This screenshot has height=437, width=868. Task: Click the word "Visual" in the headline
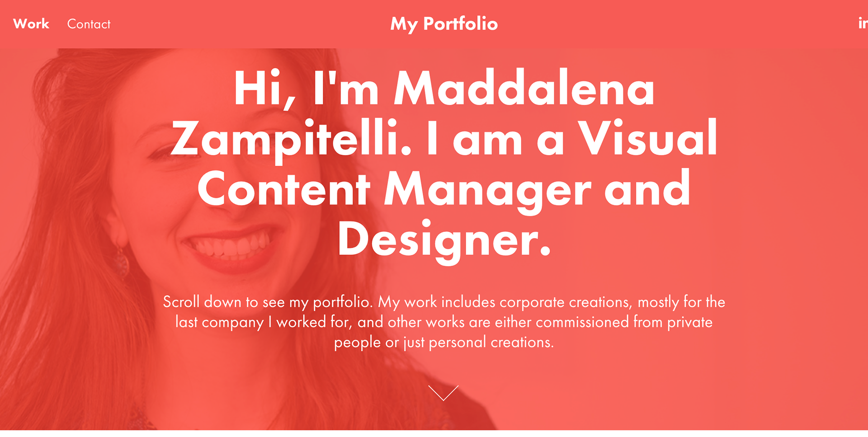pos(647,137)
